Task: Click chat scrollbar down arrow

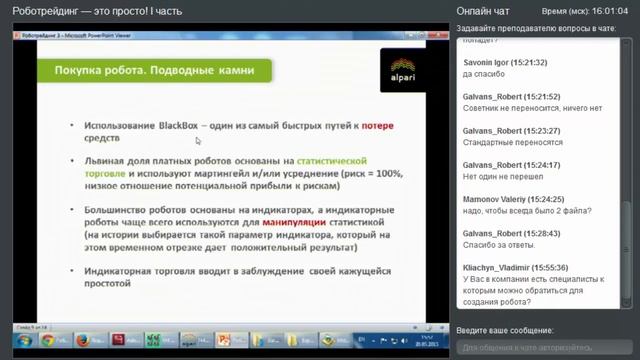Action: click(x=626, y=303)
